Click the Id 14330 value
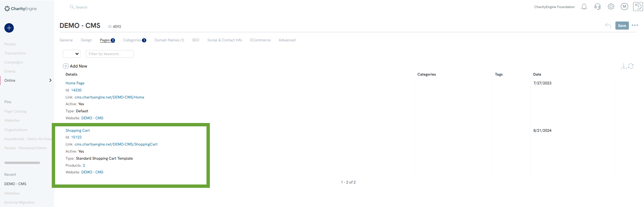Screen dimensions: 644x207 [x=76, y=90]
